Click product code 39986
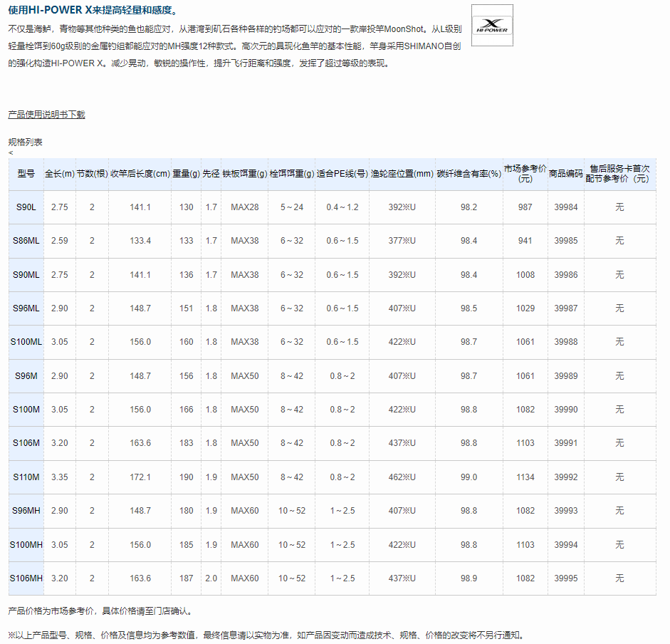 [x=566, y=274]
